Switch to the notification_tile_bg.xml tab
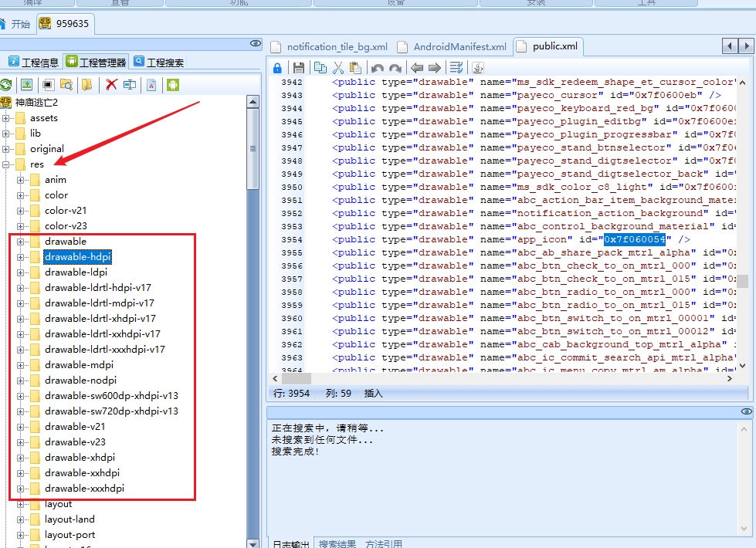 tap(330, 47)
